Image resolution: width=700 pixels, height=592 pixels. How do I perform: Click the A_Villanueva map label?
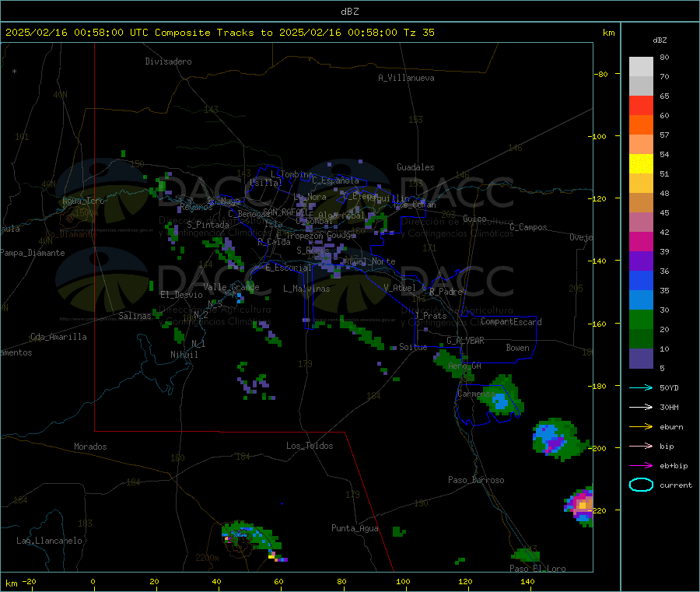(406, 78)
